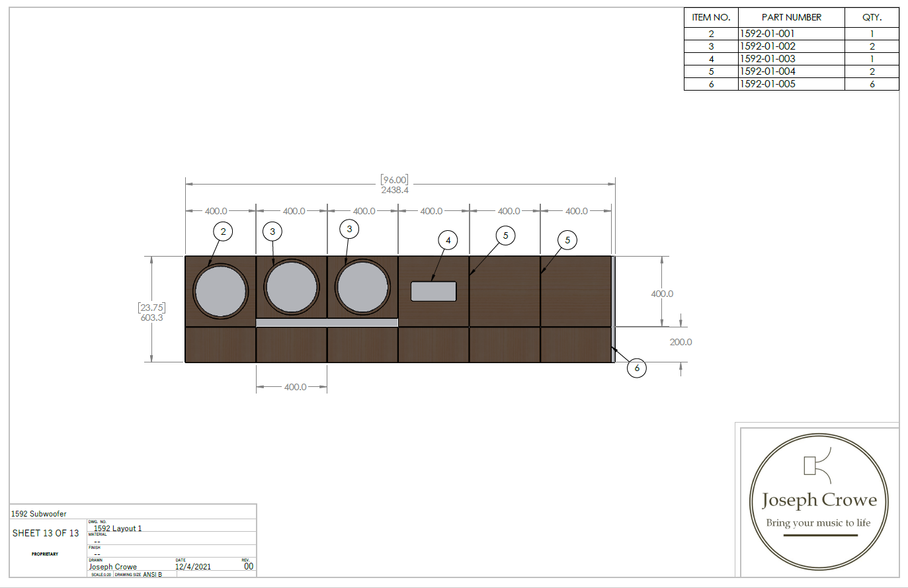Image resolution: width=908 pixels, height=588 pixels.
Task: Click the 603.3 height dimension
Action: pyautogui.click(x=151, y=317)
